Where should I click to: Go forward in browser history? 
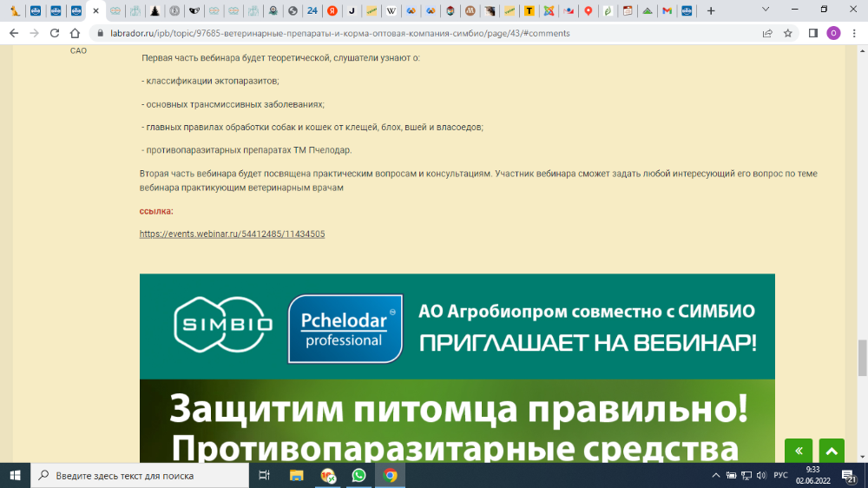(35, 33)
